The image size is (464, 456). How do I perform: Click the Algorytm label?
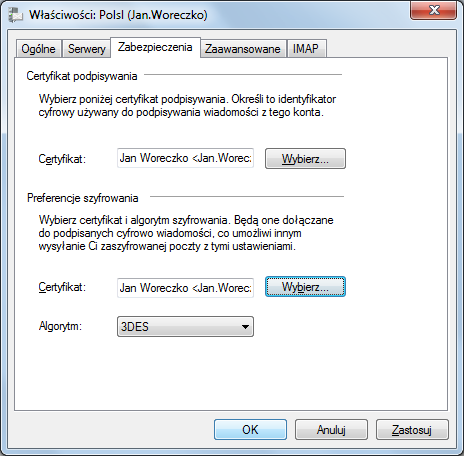pyautogui.click(x=60, y=326)
